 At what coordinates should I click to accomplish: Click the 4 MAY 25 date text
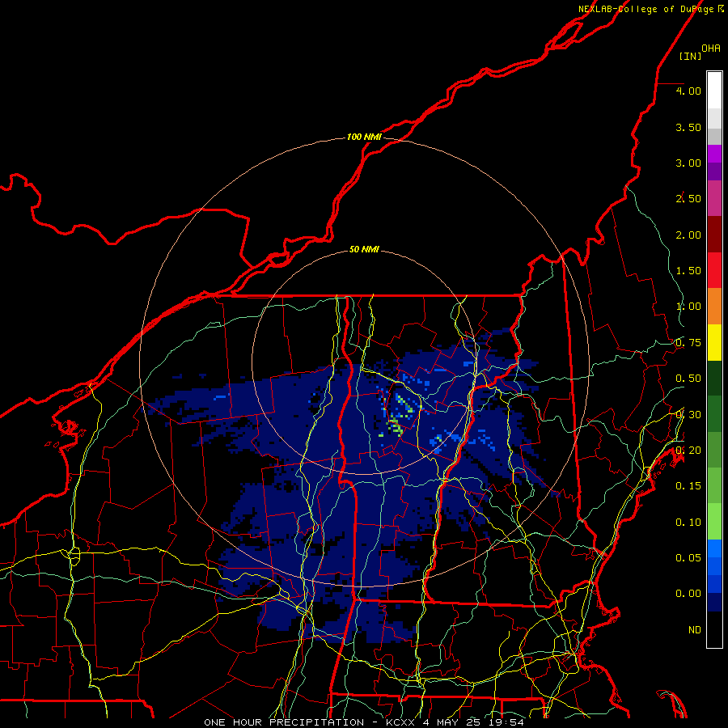(451, 722)
